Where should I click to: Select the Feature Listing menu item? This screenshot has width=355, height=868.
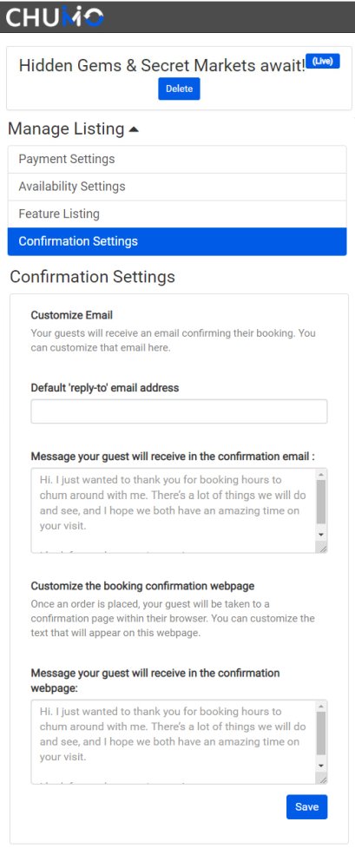click(x=177, y=214)
